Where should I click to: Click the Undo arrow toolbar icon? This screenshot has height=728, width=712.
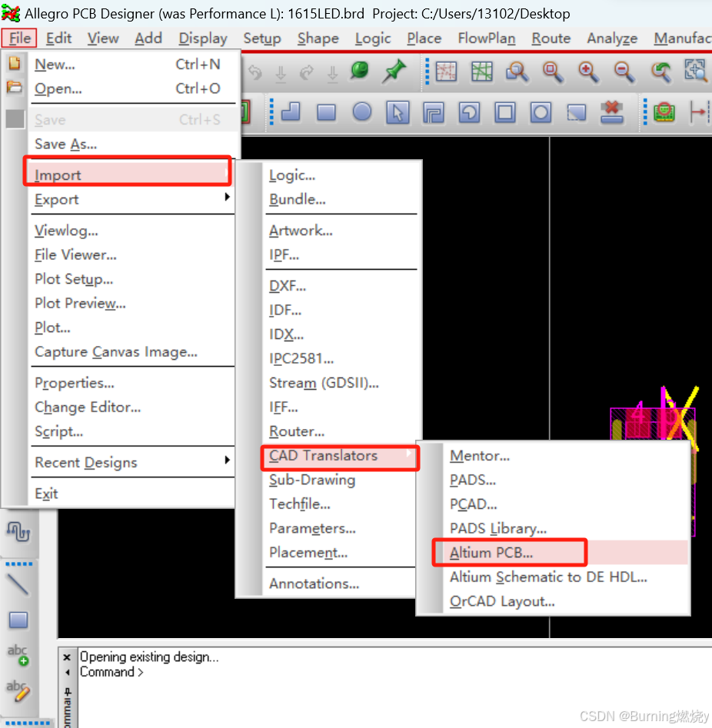[x=255, y=72]
